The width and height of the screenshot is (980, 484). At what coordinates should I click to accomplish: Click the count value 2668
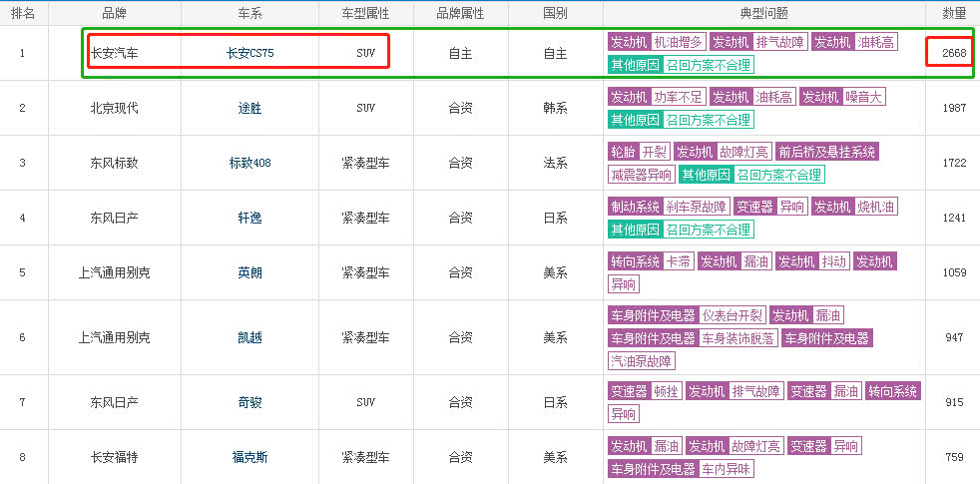[x=954, y=54]
